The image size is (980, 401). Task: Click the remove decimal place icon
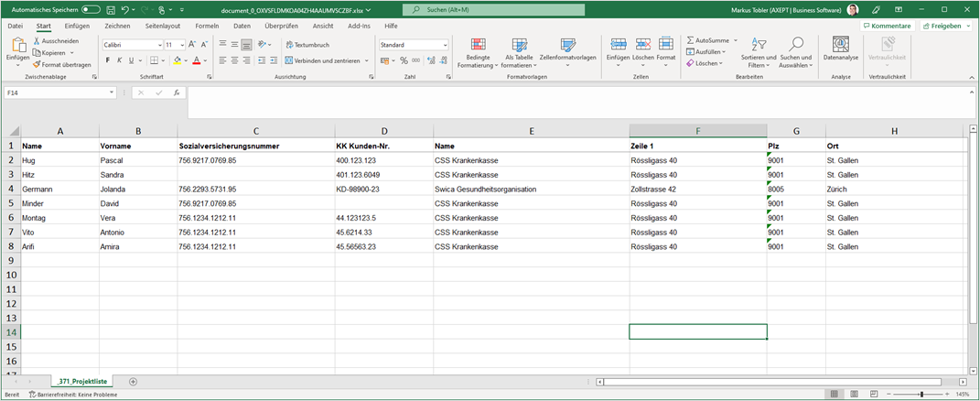pos(444,60)
